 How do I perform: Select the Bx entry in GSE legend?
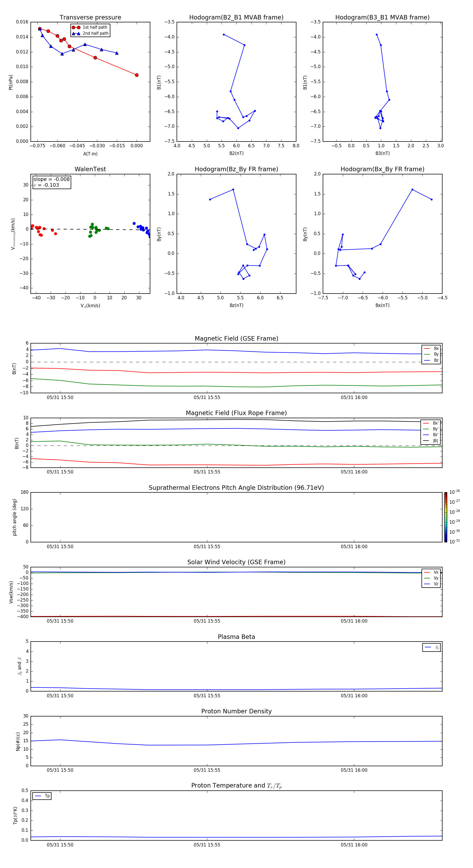pyautogui.click(x=431, y=349)
